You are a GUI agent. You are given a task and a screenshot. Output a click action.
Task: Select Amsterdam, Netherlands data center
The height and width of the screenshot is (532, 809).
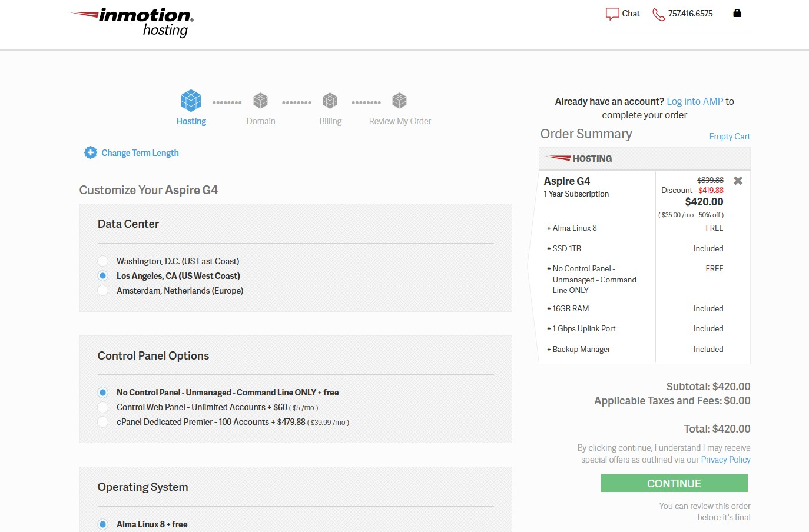(102, 290)
